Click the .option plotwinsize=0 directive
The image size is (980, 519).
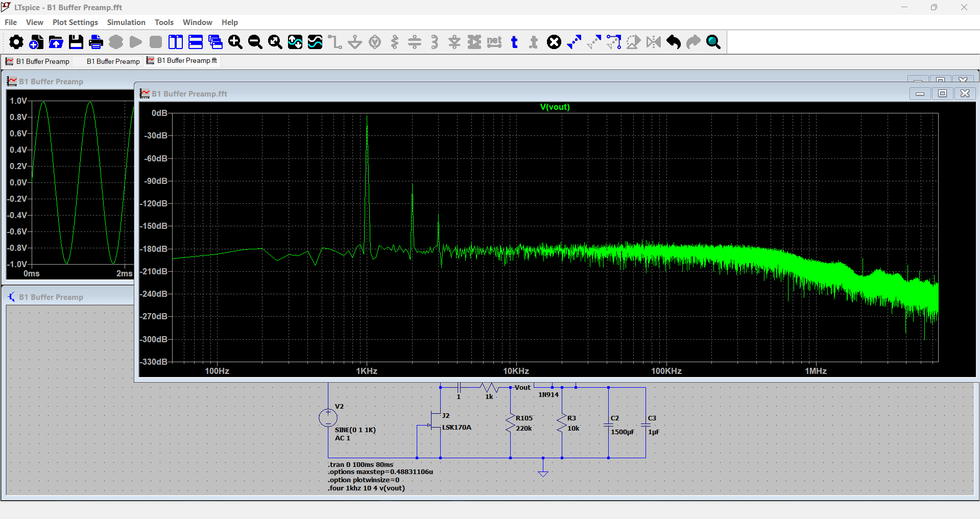[364, 480]
